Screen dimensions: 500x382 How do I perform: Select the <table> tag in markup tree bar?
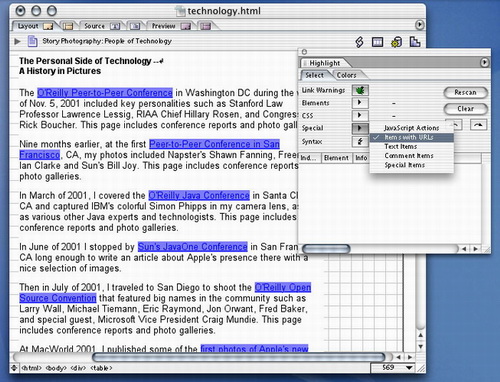coord(101,368)
